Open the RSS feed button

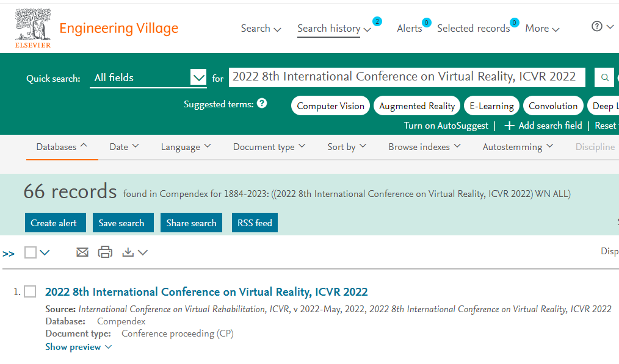pos(255,223)
